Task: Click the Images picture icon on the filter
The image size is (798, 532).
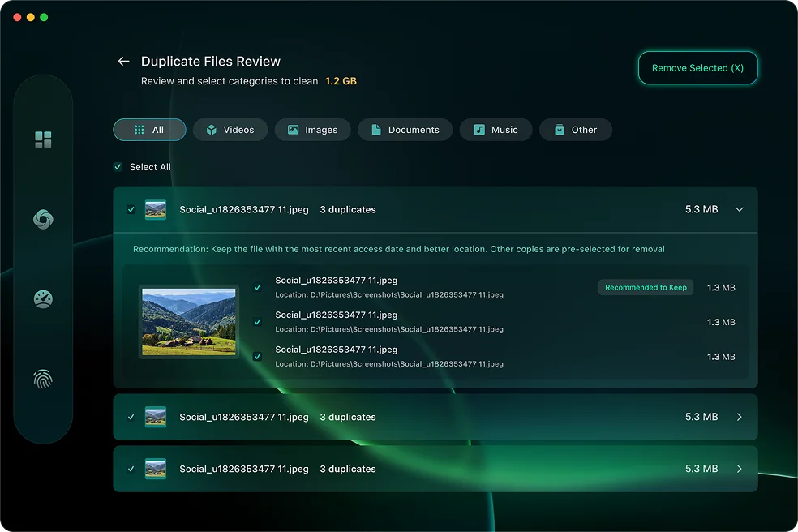Action: point(293,130)
